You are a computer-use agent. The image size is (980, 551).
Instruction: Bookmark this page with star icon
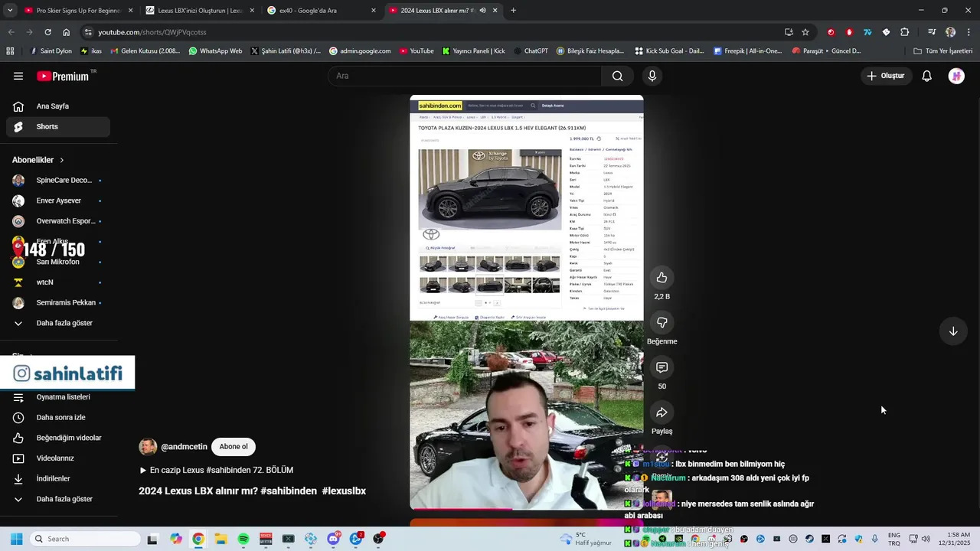[x=805, y=32]
